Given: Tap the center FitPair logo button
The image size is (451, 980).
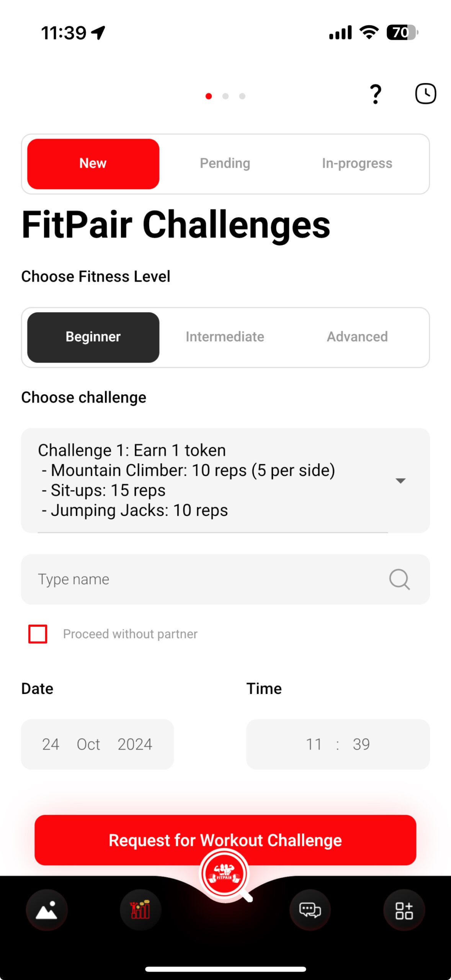Looking at the screenshot, I should [x=225, y=874].
